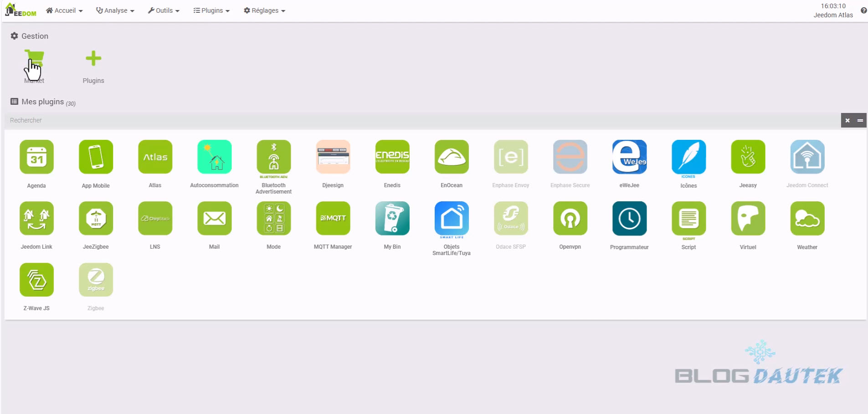Open the Agenda plugin icon
Viewport: 868px width, 414px height.
[36, 157]
